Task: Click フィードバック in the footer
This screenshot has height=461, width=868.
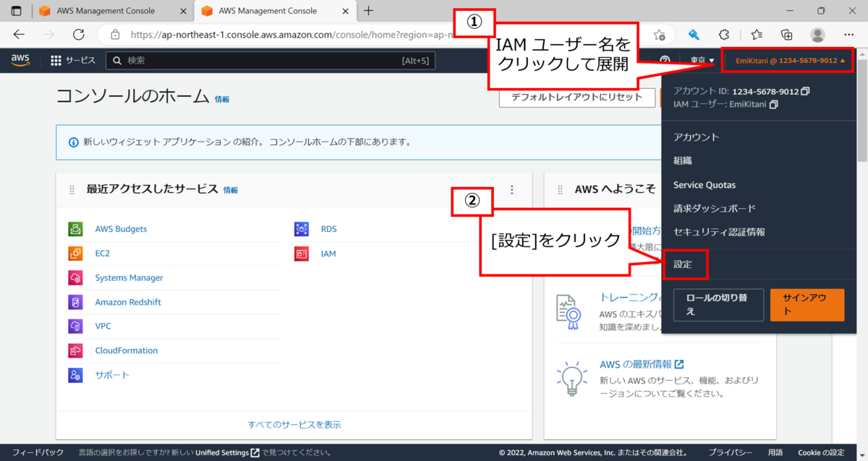Action: click(x=38, y=452)
